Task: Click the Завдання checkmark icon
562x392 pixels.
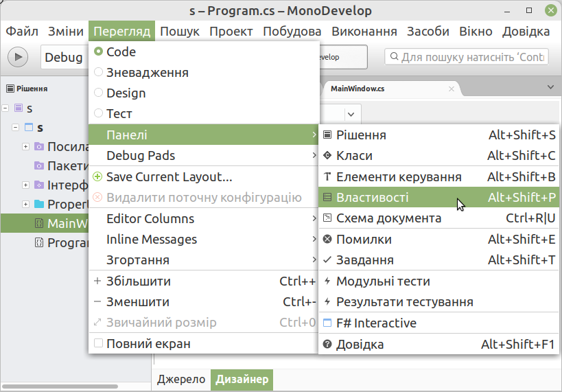Action: tap(327, 260)
